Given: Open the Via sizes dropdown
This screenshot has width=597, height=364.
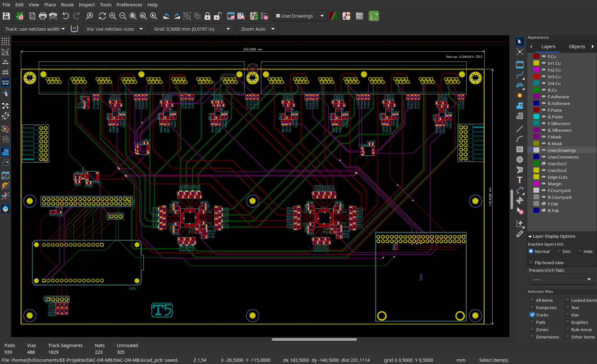Looking at the screenshot, I should tap(115, 29).
